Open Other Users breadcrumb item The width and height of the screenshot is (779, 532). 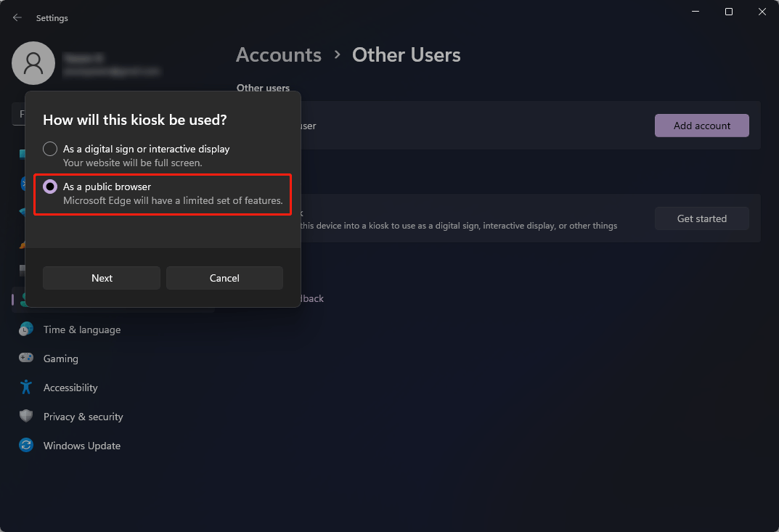[406, 54]
